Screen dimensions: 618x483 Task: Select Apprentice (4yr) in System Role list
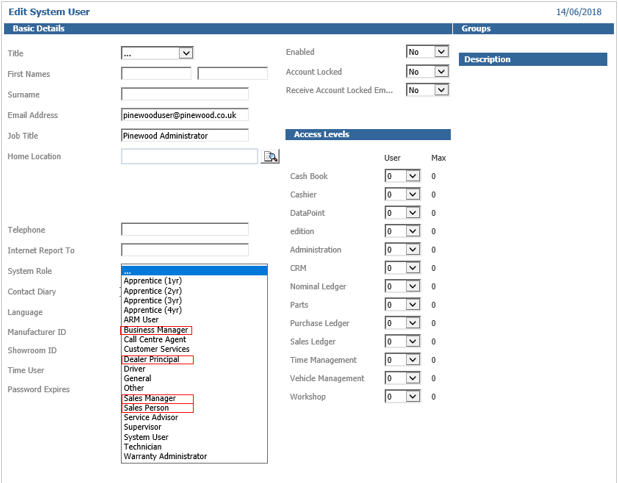pos(194,310)
